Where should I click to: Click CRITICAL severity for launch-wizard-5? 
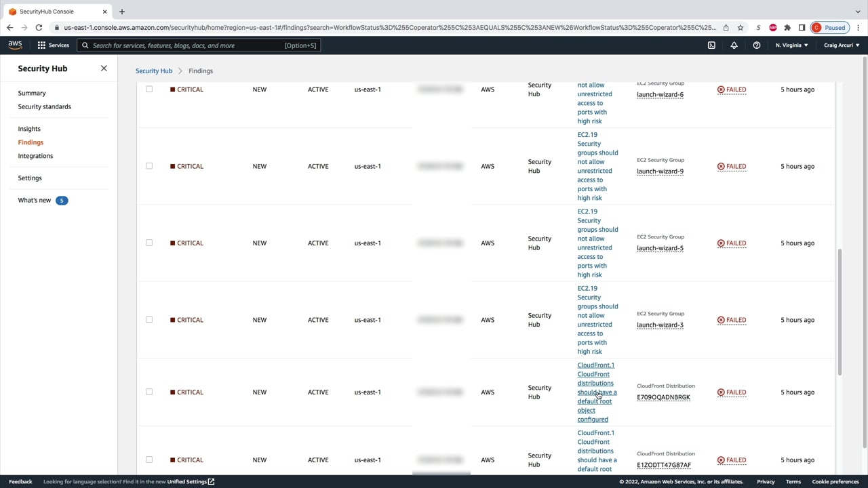click(186, 243)
